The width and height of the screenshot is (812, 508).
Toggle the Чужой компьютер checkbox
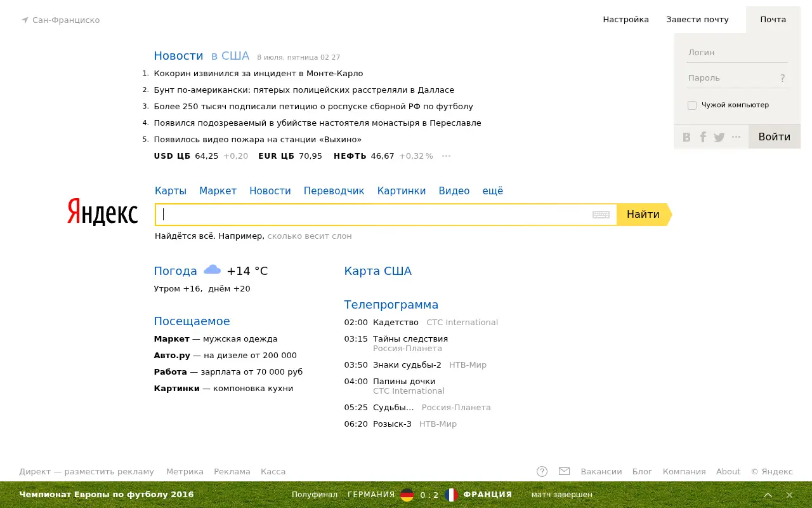pos(692,105)
